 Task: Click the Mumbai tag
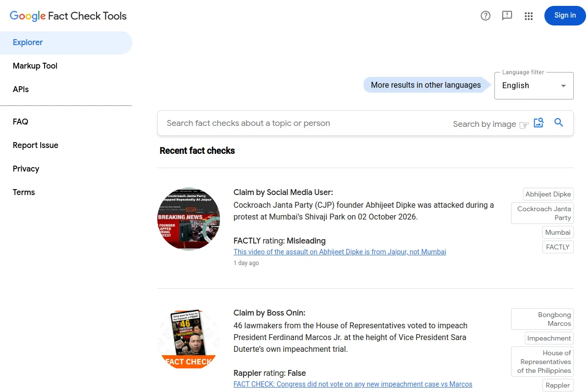click(558, 232)
